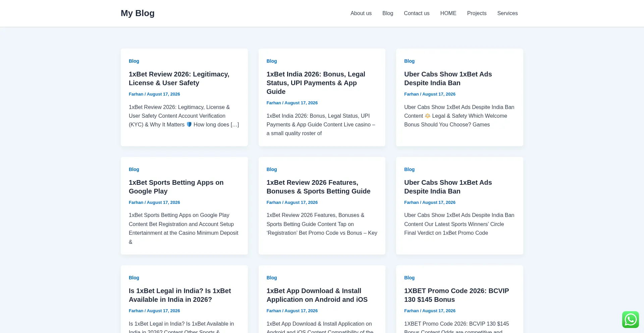Navigate to HOME in the menu
This screenshot has height=333, width=644.
point(448,13)
